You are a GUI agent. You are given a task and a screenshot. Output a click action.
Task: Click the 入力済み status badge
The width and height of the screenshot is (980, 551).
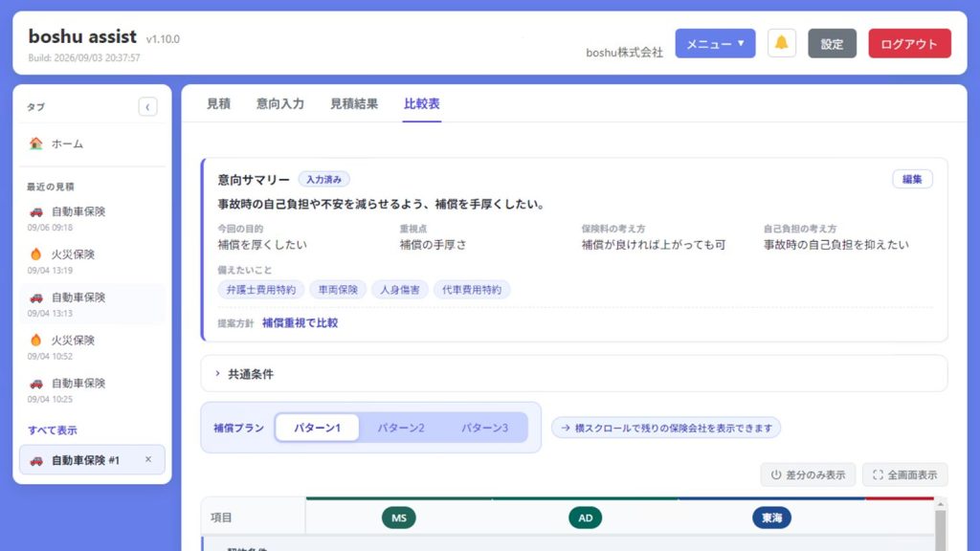pyautogui.click(x=323, y=179)
